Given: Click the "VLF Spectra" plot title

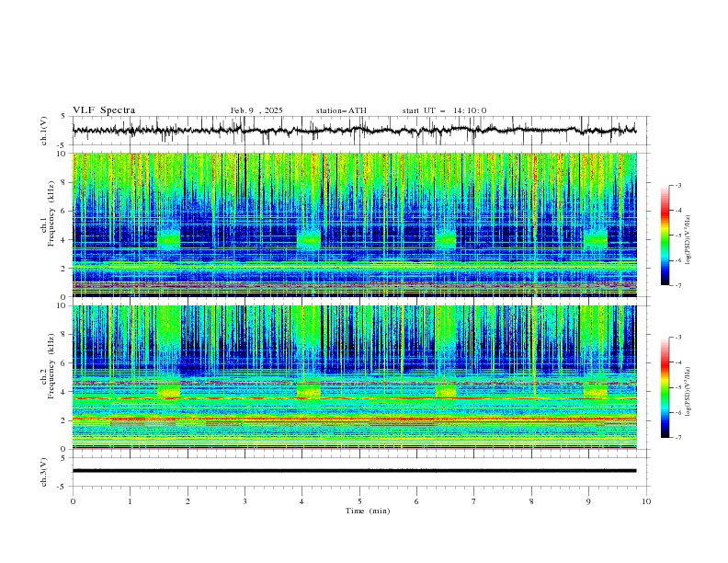Looking at the screenshot, I should point(104,110).
